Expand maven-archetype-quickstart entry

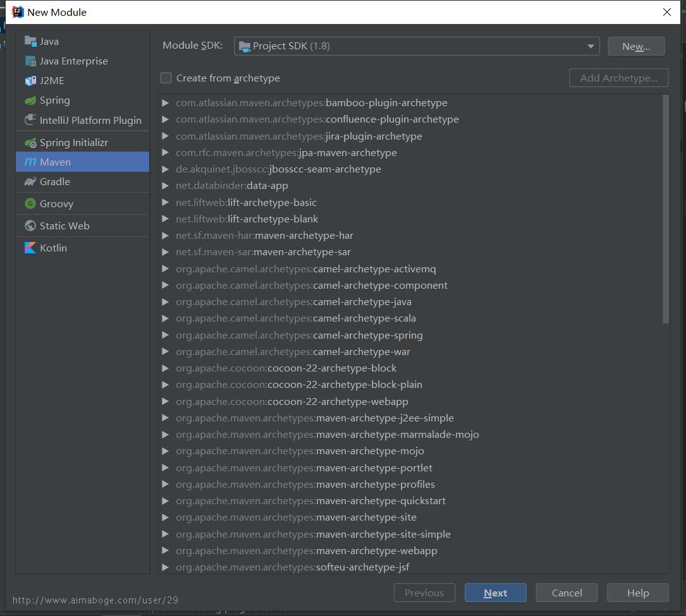click(165, 500)
